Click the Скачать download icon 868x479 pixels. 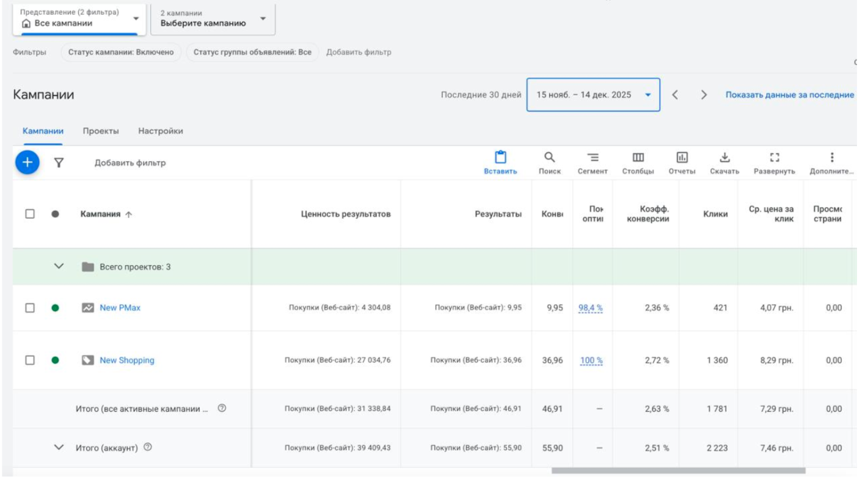[725, 158]
